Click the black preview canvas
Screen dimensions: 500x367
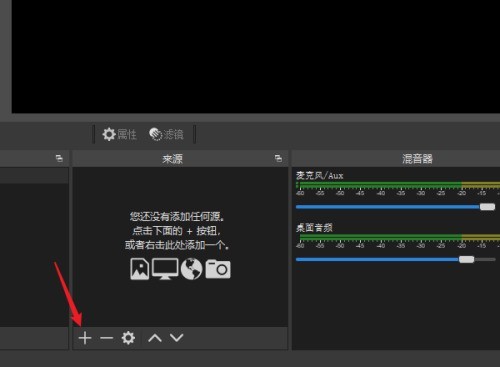256,57
